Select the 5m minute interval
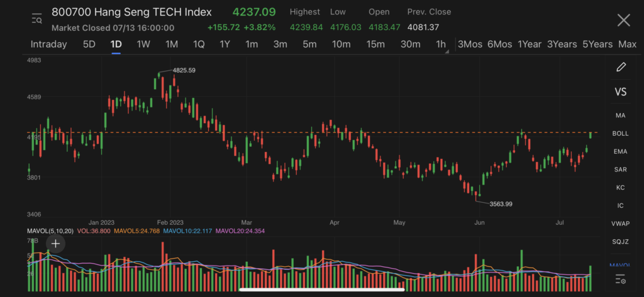Viewport: 644px width, 297px height. [x=309, y=45]
